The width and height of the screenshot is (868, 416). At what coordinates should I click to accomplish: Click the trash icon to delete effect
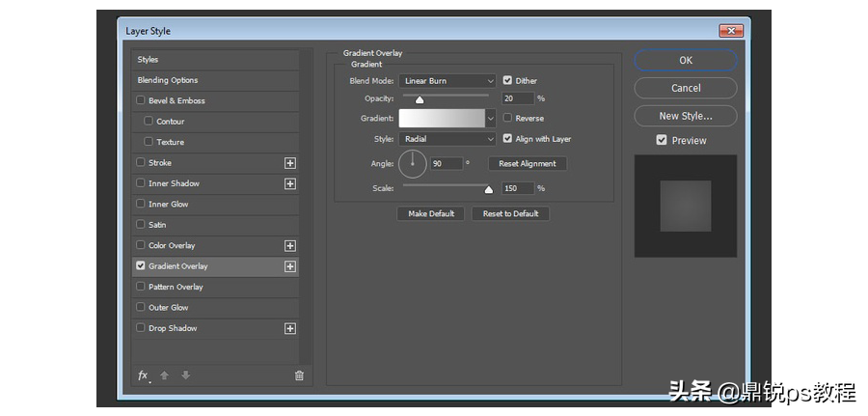(x=299, y=375)
